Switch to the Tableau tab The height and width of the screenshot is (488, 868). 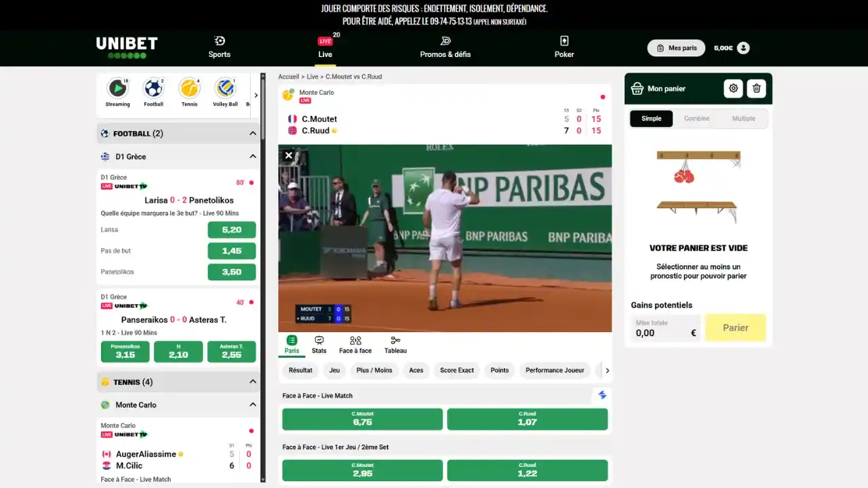(x=395, y=344)
